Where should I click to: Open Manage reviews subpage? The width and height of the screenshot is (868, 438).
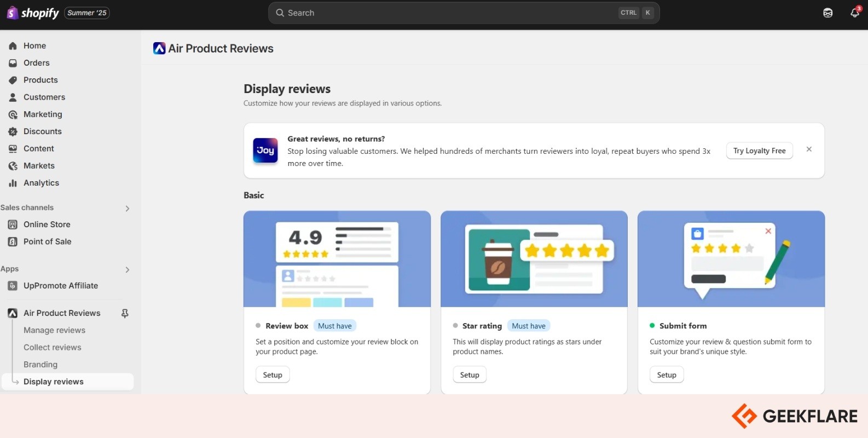pos(54,330)
